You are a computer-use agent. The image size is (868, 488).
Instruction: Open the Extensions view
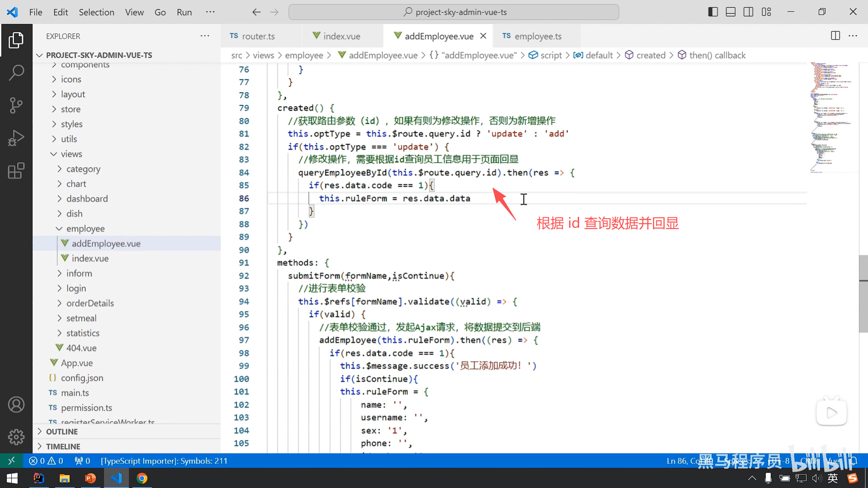[16, 171]
